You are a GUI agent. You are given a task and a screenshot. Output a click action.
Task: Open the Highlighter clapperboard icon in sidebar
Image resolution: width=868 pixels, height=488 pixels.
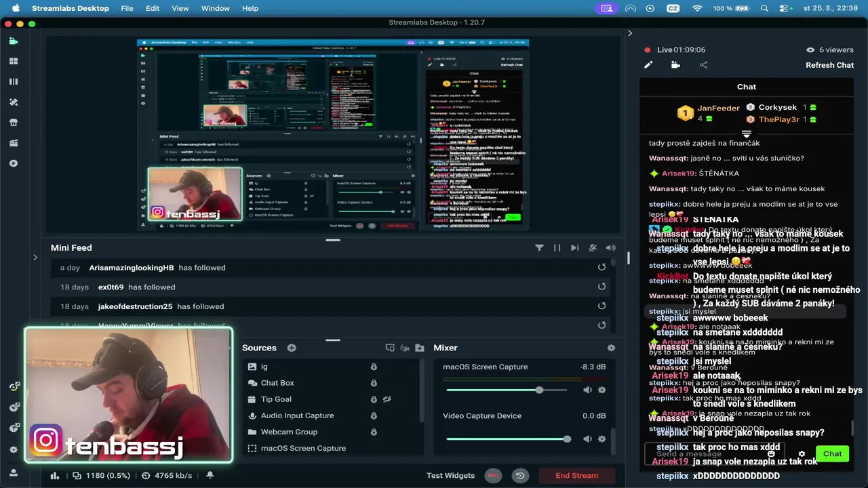click(x=13, y=143)
